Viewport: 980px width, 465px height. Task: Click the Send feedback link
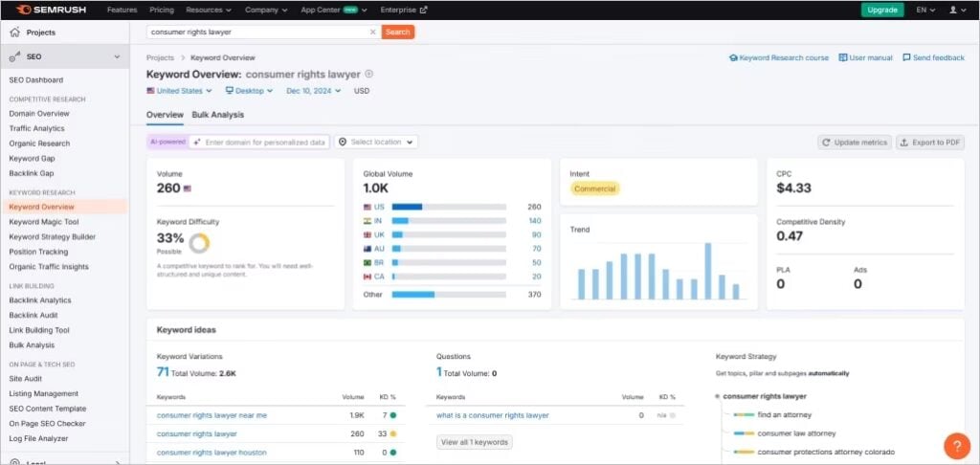coord(933,57)
